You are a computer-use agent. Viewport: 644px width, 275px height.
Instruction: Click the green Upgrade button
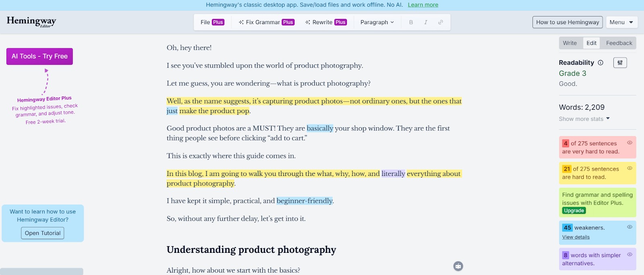574,211
